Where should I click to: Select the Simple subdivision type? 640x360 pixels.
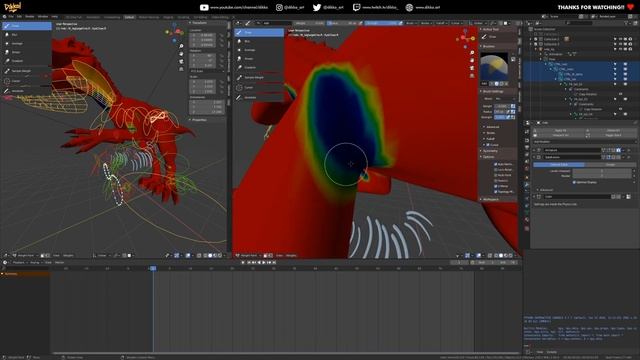(610, 164)
